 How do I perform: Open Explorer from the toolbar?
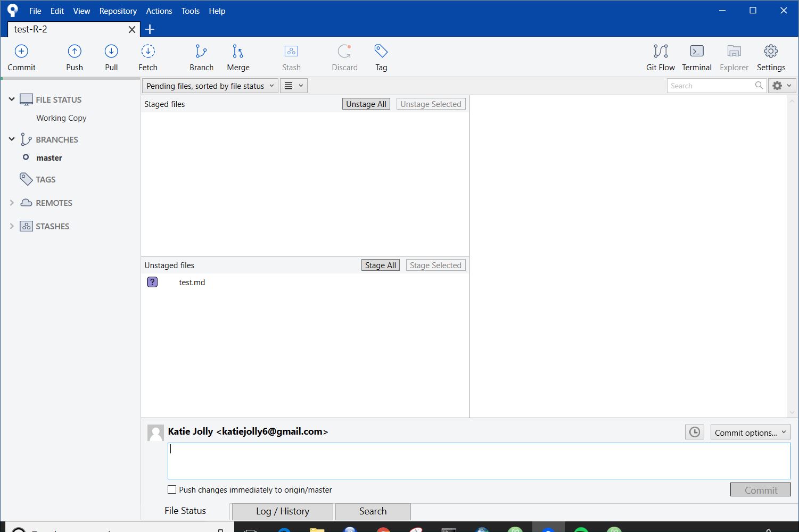pyautogui.click(x=734, y=51)
